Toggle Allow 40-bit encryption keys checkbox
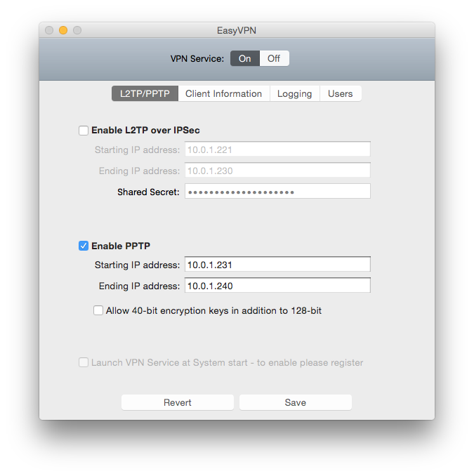The height and width of the screenshot is (476, 474). point(98,310)
